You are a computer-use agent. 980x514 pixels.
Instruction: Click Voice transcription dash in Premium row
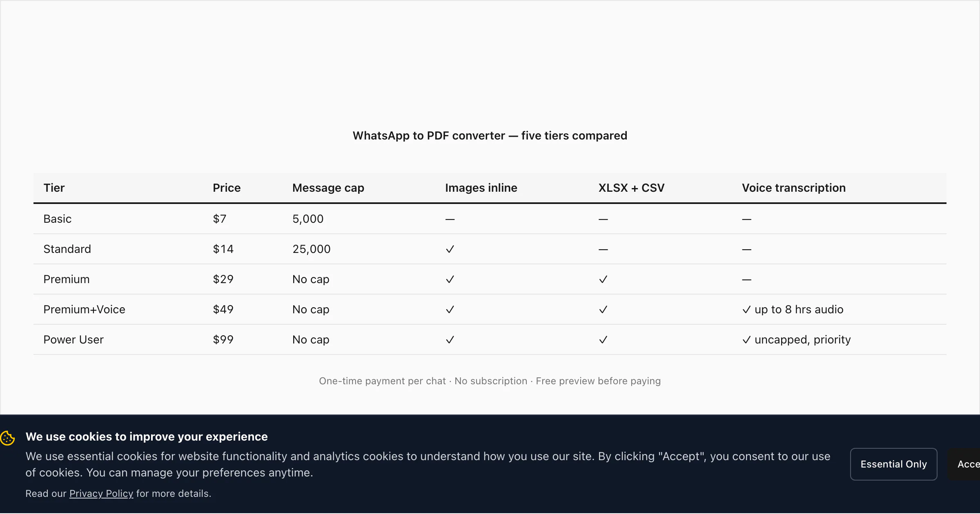point(746,280)
